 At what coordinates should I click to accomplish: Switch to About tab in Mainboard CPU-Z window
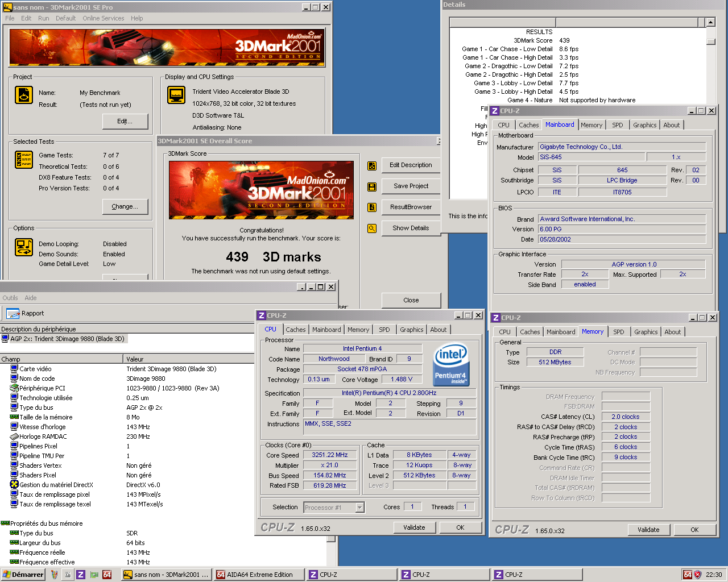point(672,125)
